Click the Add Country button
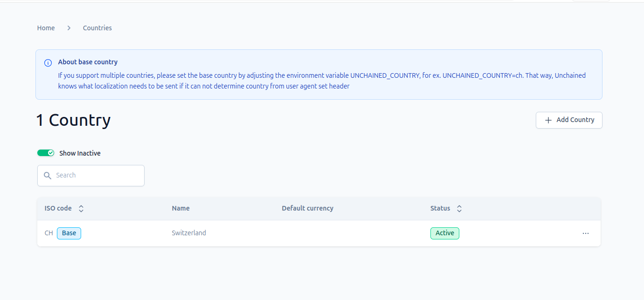The height and width of the screenshot is (300, 644). [569, 120]
